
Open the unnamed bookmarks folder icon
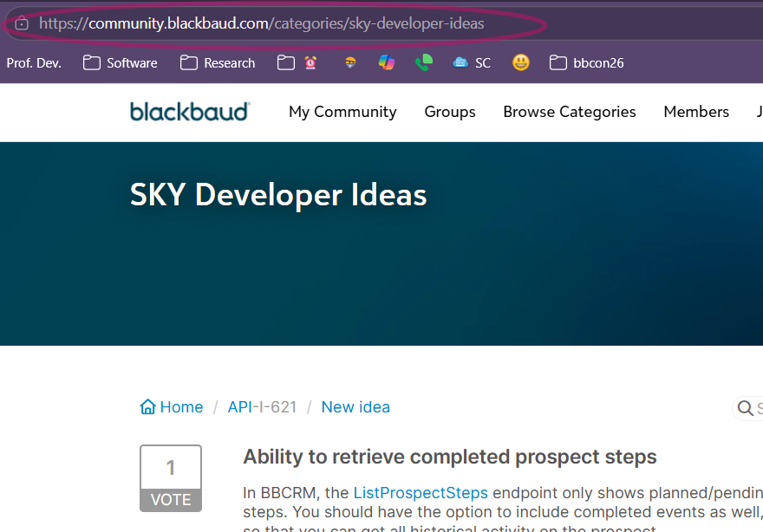[x=285, y=62]
